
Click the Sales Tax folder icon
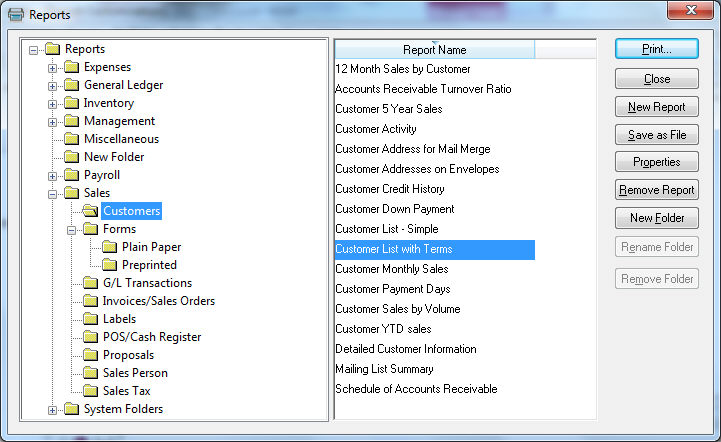point(90,391)
